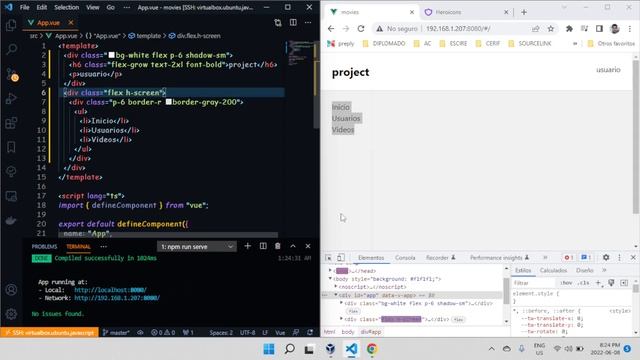The height and width of the screenshot is (360, 640).
Task: Close the App.vue editor tab
Action: [x=71, y=22]
